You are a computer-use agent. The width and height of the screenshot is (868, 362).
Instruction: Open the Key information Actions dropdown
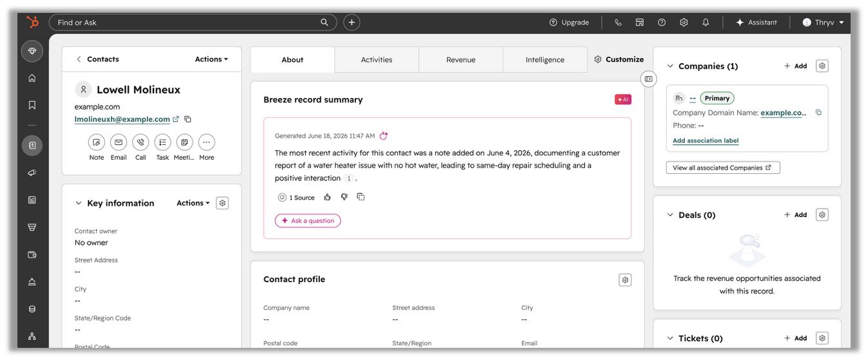pos(193,203)
